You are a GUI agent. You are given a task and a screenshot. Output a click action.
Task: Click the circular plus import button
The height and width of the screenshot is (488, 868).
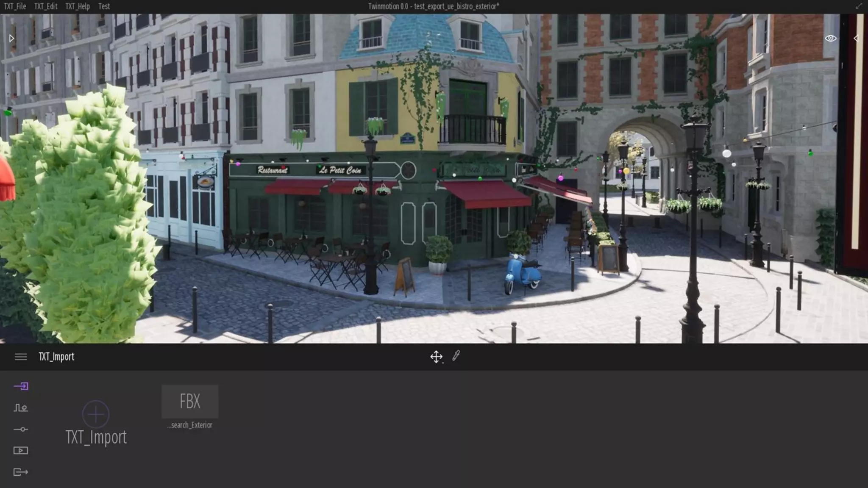tap(96, 414)
